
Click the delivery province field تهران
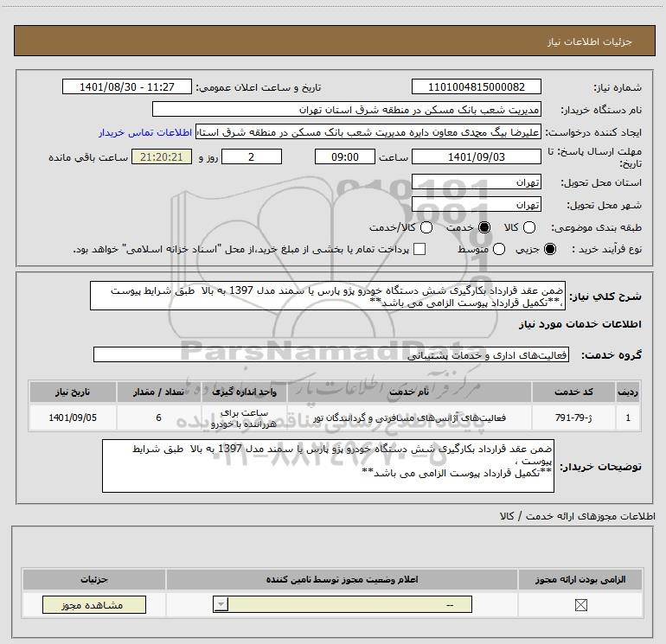coord(476,182)
